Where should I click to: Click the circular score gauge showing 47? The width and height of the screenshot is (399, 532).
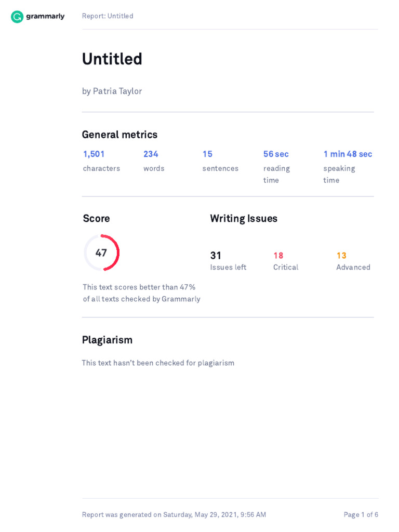[x=101, y=253]
